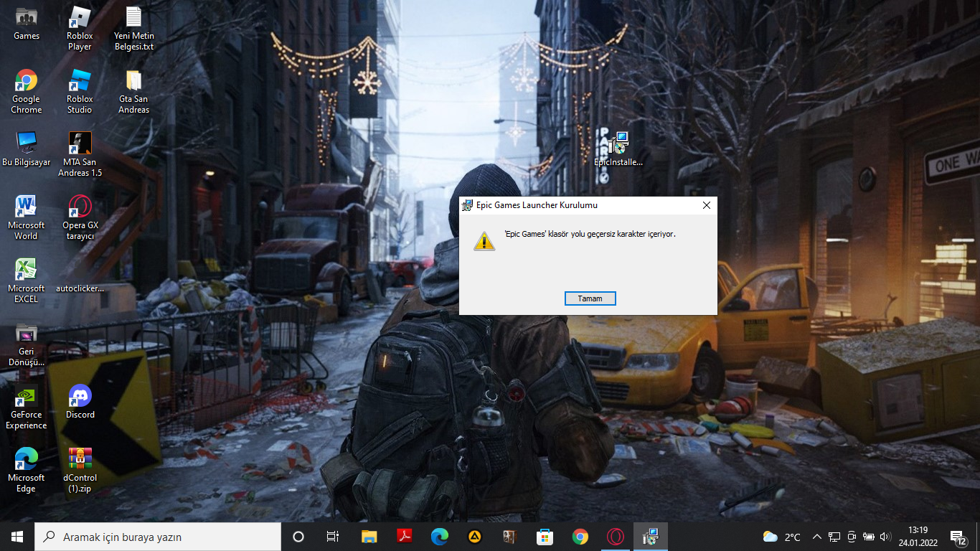Image resolution: width=980 pixels, height=551 pixels.
Task: Select the Roblox Player desktop icon
Action: tap(80, 29)
